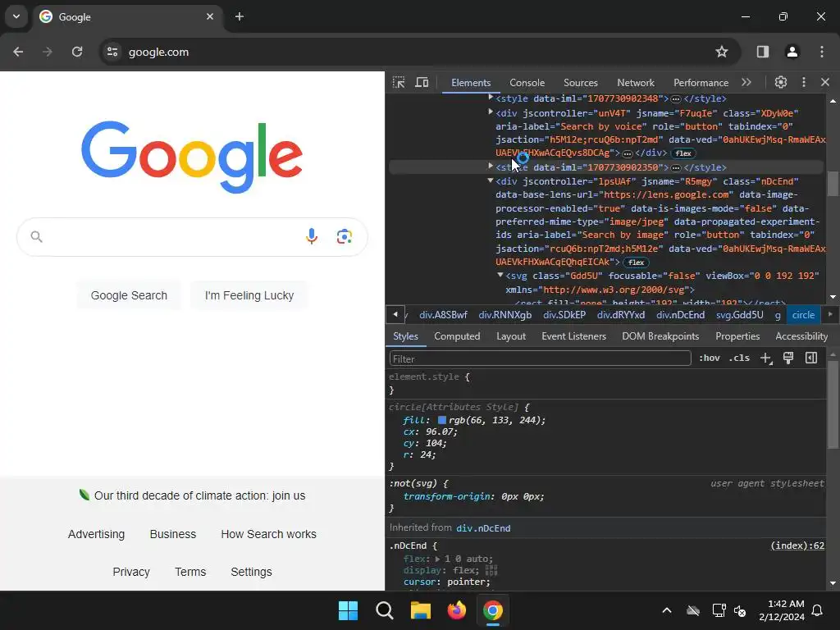Toggle CSS rendering emulations paintbrush icon
The width and height of the screenshot is (840, 630).
788,358
